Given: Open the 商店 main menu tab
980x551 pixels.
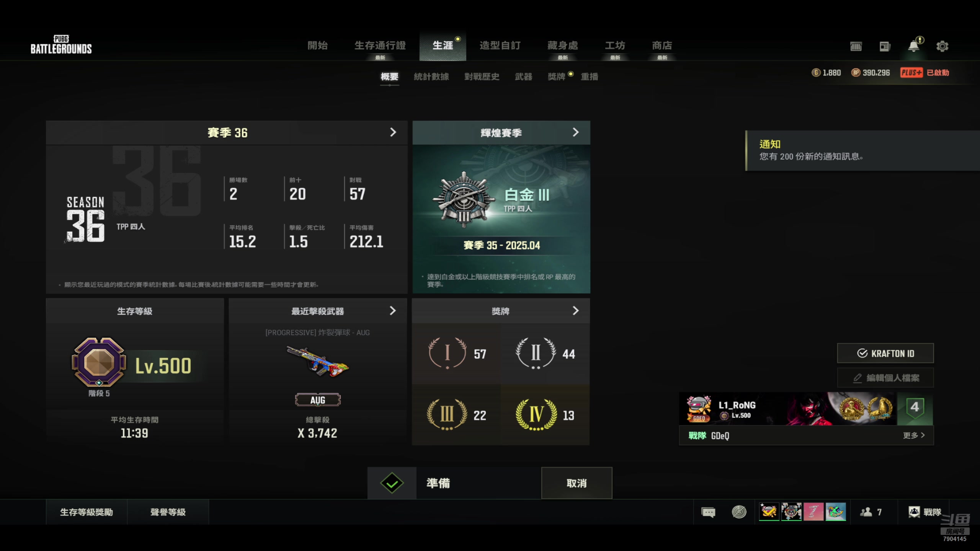Looking at the screenshot, I should point(662,46).
